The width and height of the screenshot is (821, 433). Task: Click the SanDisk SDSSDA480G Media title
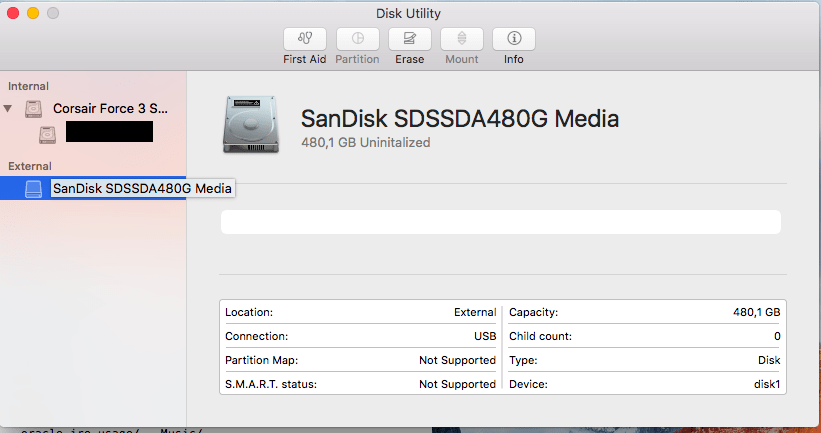click(x=460, y=118)
